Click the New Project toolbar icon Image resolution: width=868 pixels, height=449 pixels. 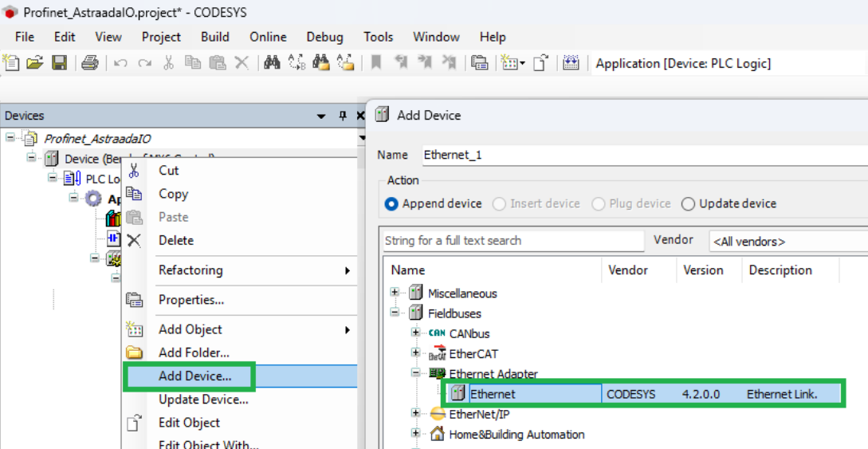tap(11, 62)
